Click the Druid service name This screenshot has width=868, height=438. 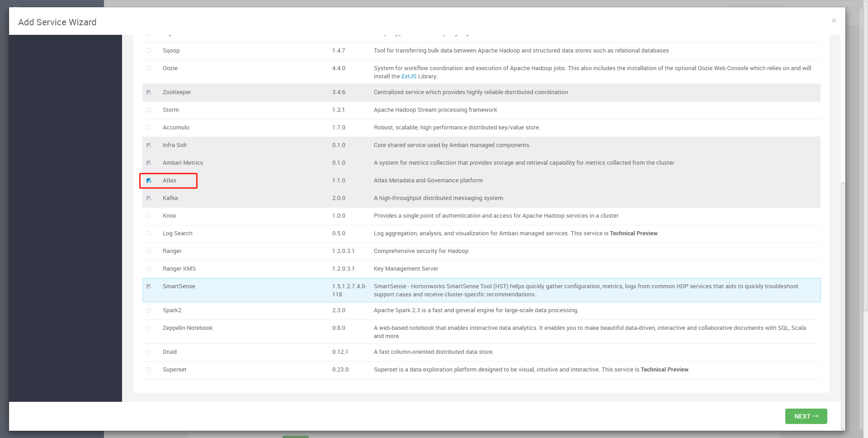pyautogui.click(x=170, y=352)
